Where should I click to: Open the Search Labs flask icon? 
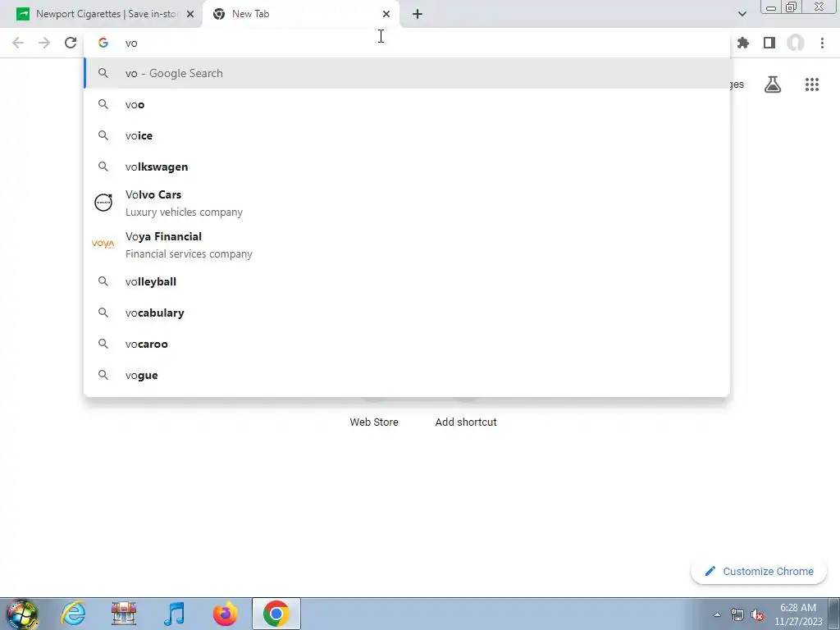773,84
